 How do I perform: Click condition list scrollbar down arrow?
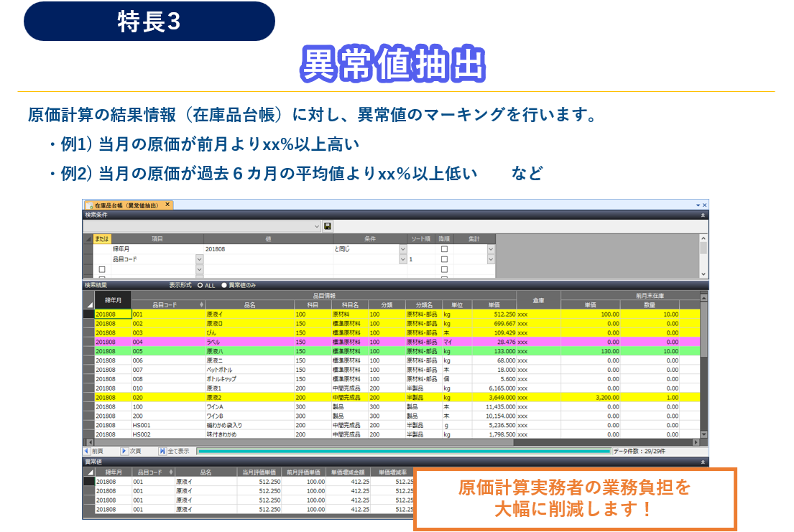703,274
